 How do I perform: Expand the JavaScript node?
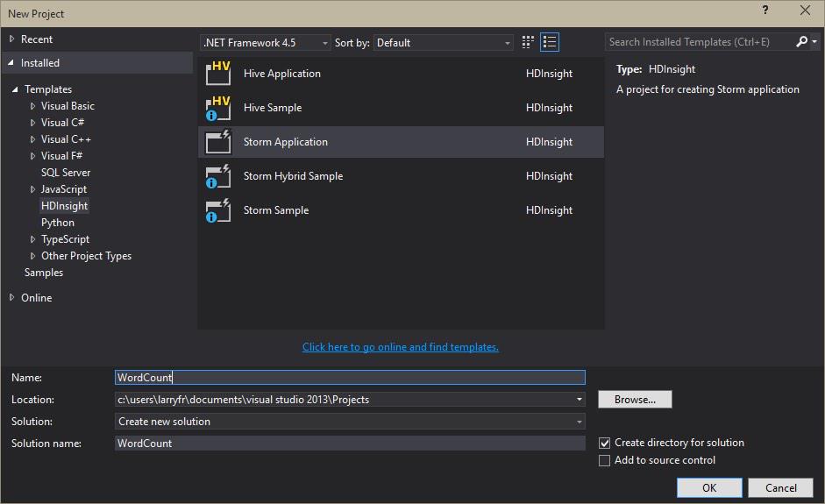[32, 189]
